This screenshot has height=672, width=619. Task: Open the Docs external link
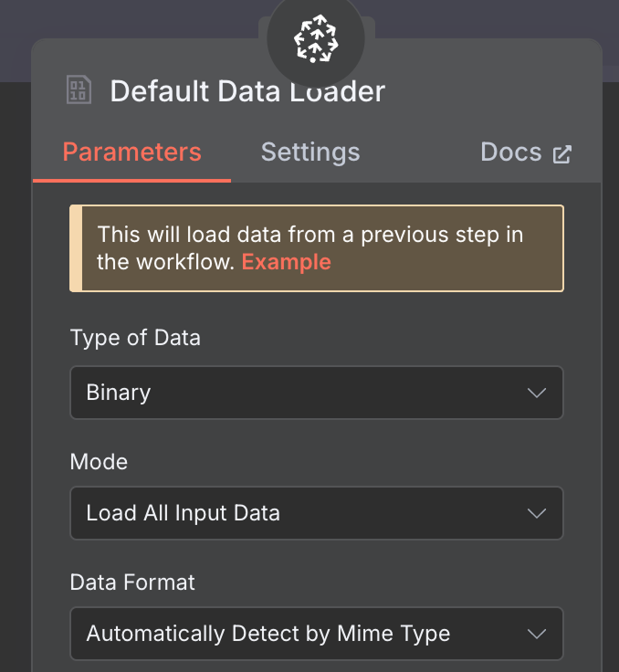[x=526, y=152]
